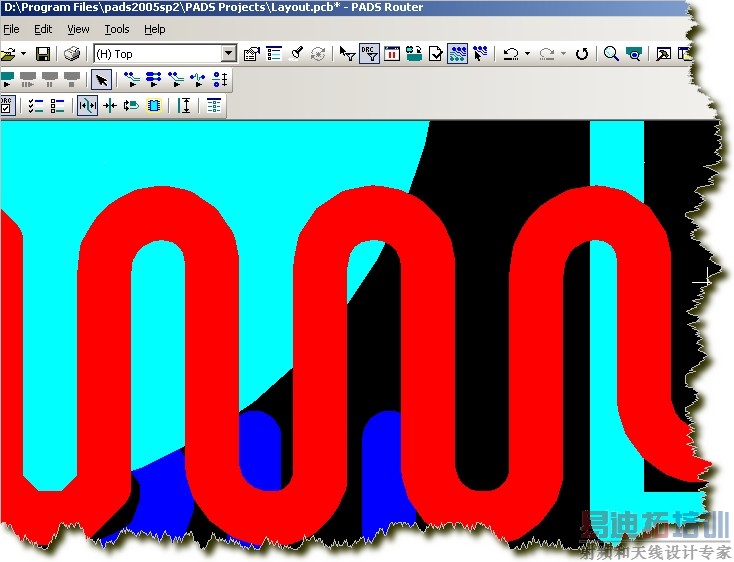This screenshot has width=734, height=562.
Task: Click the document checkmark icon
Action: pos(435,54)
